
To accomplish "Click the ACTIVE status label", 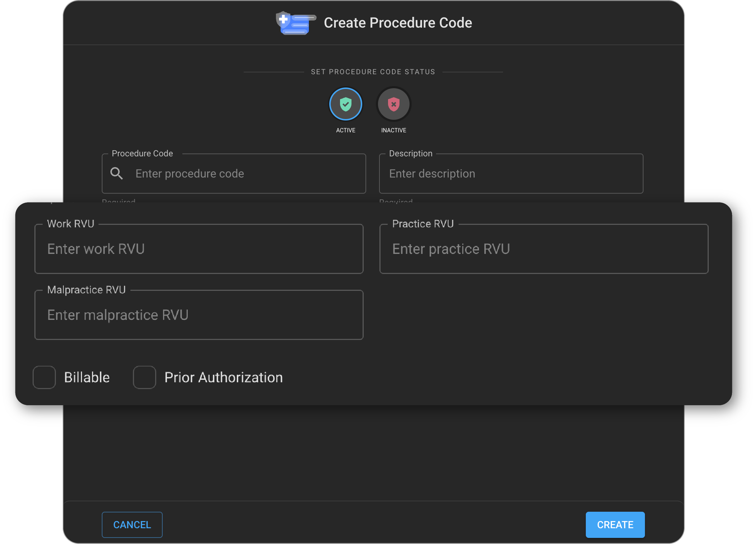I will (345, 130).
